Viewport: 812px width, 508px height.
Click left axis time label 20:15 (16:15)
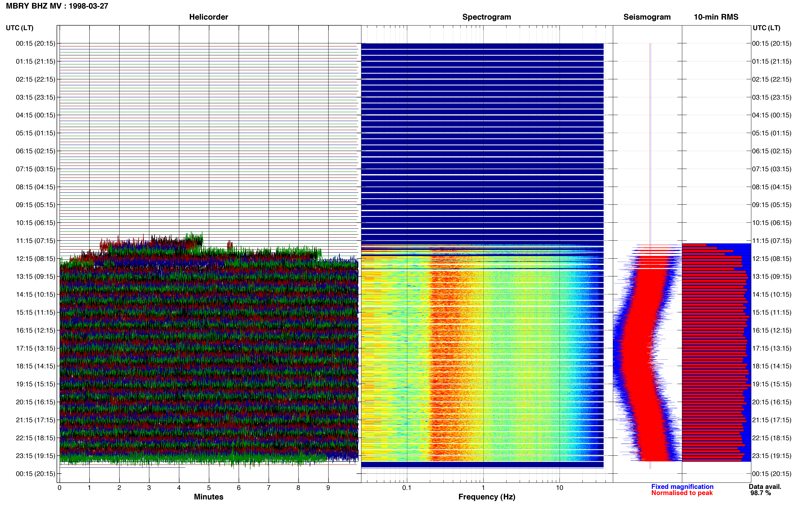tap(36, 402)
